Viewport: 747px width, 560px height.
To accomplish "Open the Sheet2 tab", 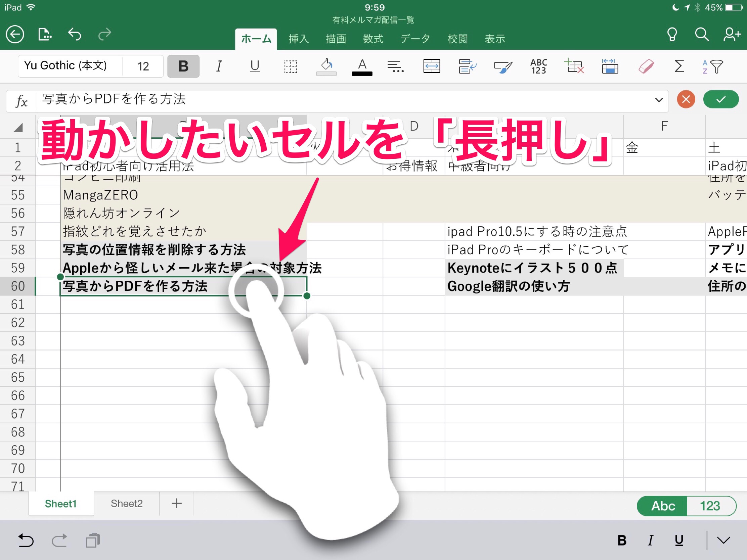I will (127, 503).
